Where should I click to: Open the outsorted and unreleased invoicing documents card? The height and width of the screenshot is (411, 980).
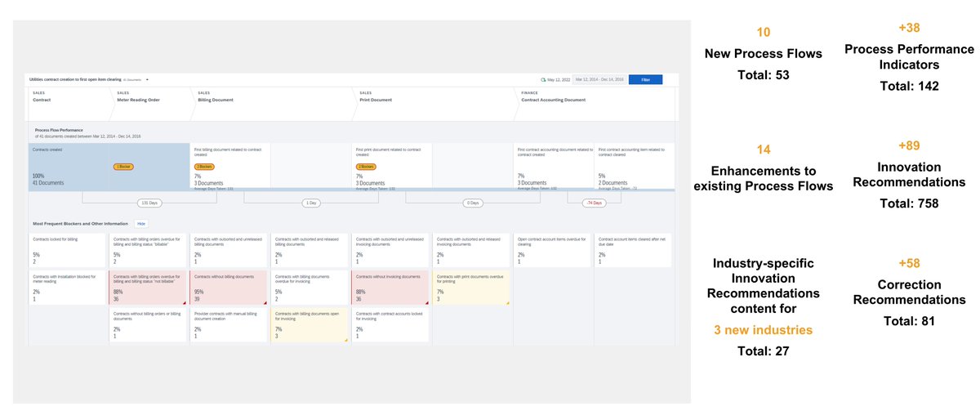click(391, 249)
